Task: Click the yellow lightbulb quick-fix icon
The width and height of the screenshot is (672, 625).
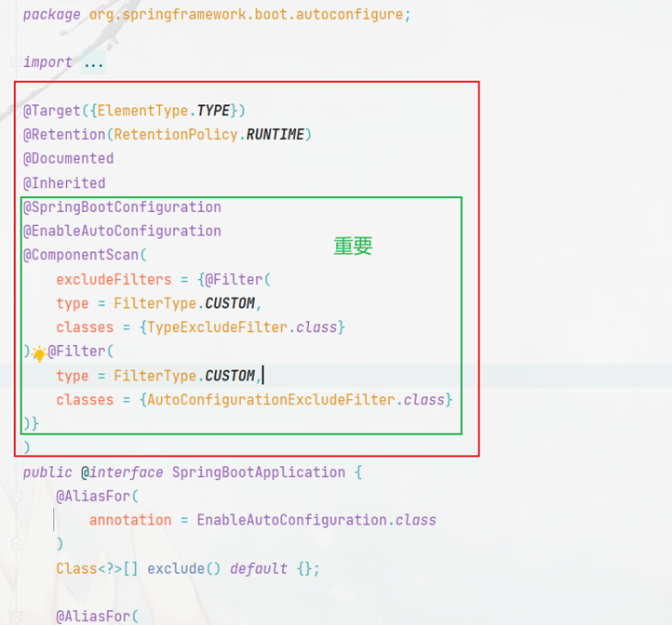Action: pos(39,353)
